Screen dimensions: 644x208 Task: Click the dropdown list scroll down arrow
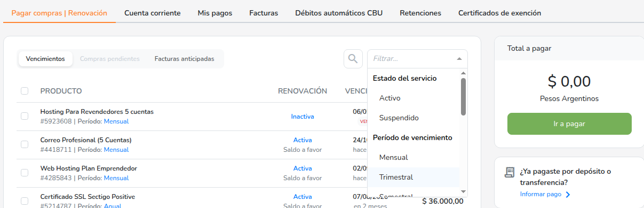click(463, 191)
